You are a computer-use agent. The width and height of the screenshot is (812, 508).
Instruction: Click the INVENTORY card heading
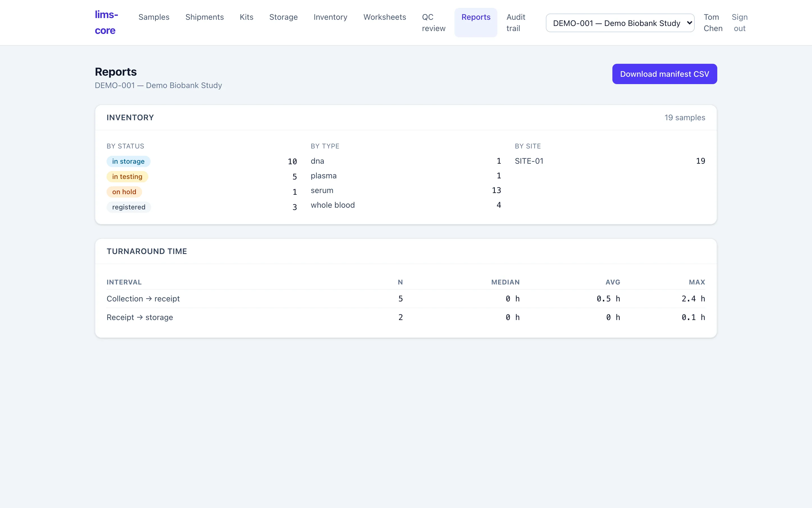(x=130, y=118)
